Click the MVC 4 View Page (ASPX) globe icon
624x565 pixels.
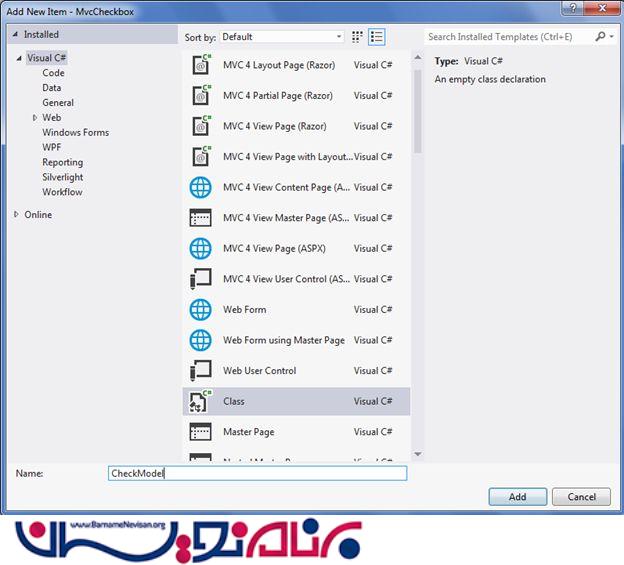(201, 248)
